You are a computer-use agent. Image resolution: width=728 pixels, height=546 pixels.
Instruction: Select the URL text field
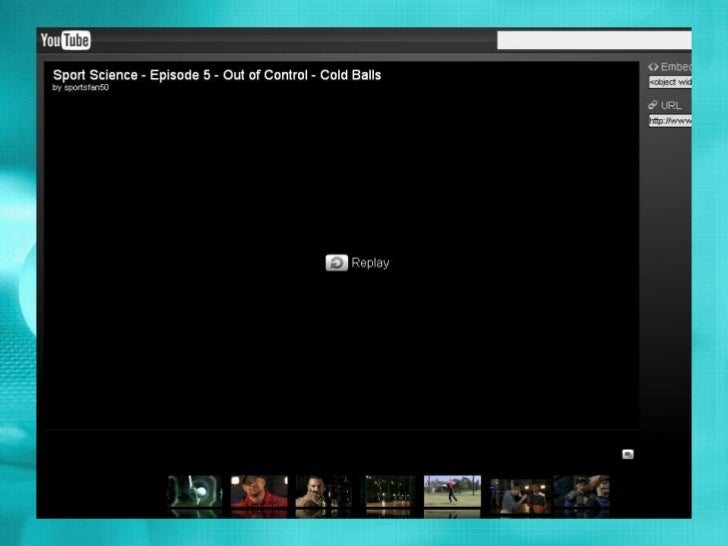pos(670,121)
